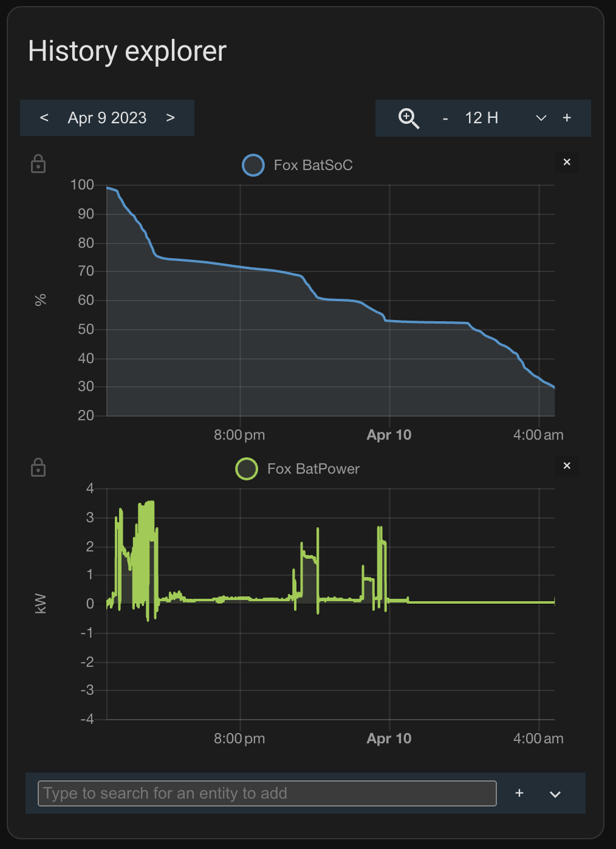Toggle lock on Fox BatPower graph
The width and height of the screenshot is (616, 849).
coord(38,468)
